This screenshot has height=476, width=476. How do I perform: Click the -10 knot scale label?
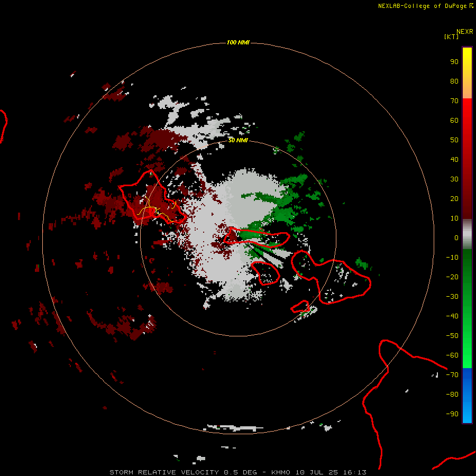452,258
